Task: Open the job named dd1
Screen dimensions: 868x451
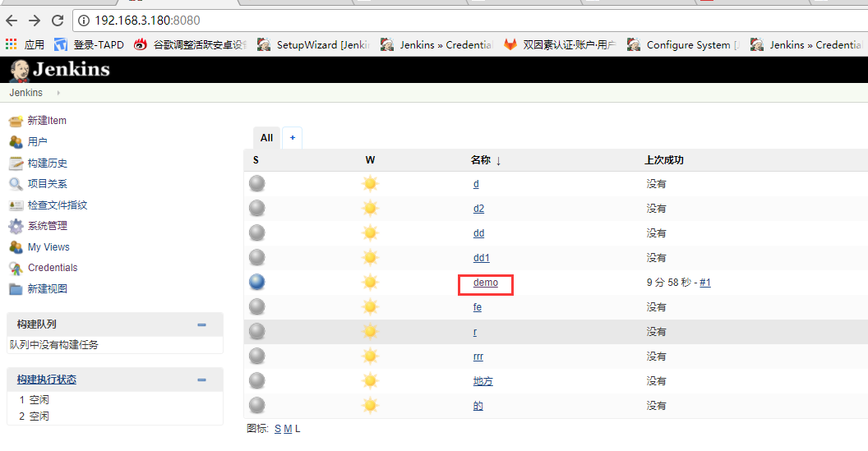Action: [482, 258]
